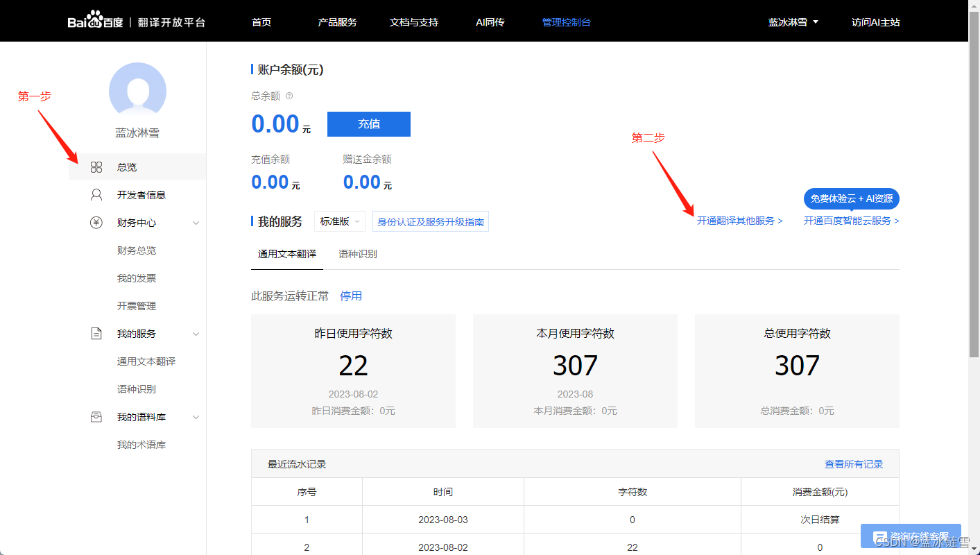The image size is (980, 555).
Task: Click the 此服务运转正常 status text
Action: (290, 296)
